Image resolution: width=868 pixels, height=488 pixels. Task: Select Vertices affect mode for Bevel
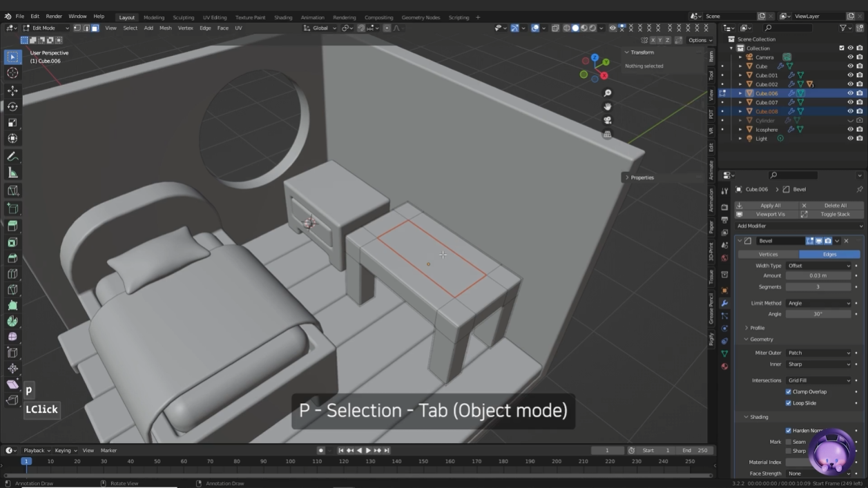pos(768,254)
